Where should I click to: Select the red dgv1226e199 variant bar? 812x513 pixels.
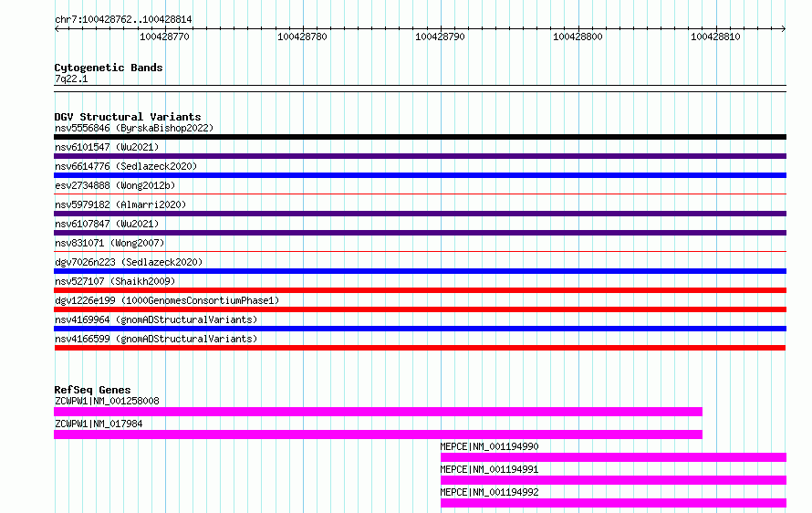tap(420, 309)
